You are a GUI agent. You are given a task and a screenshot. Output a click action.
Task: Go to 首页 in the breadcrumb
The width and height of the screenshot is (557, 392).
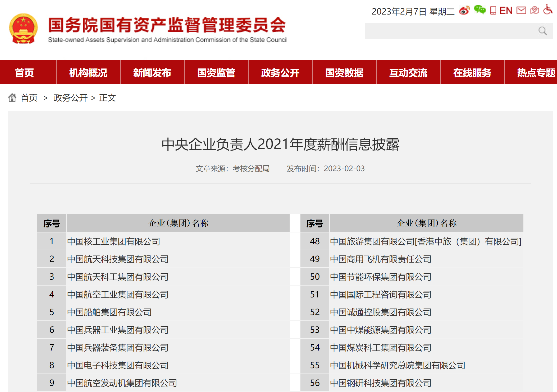29,98
